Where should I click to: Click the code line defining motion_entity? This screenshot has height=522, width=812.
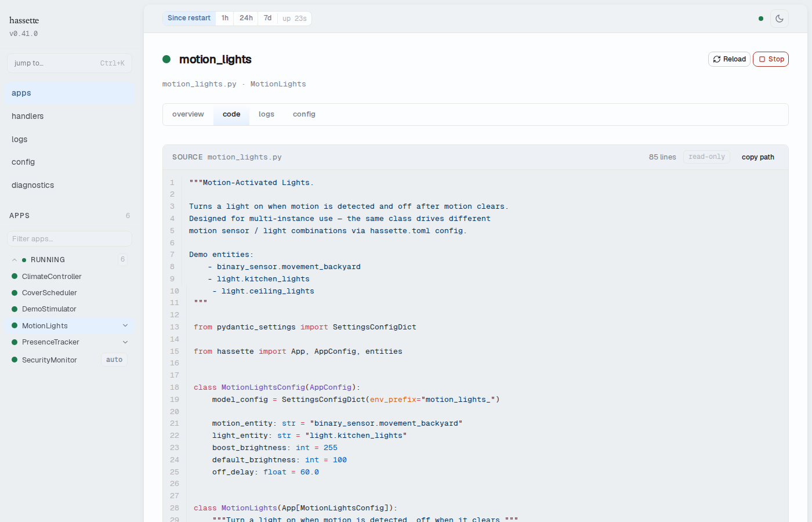click(x=338, y=423)
